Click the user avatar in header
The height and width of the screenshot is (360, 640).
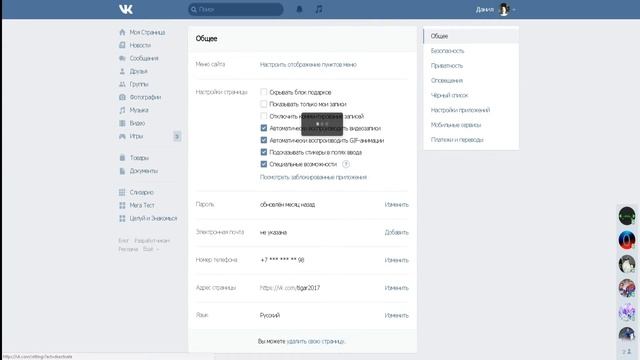tap(504, 9)
